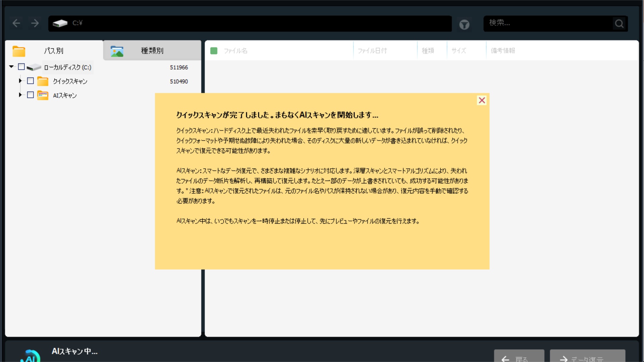Click the filter funnel icon

(x=464, y=24)
